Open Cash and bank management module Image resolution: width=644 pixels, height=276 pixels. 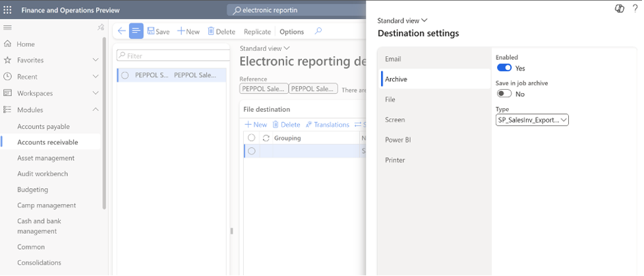click(x=39, y=226)
